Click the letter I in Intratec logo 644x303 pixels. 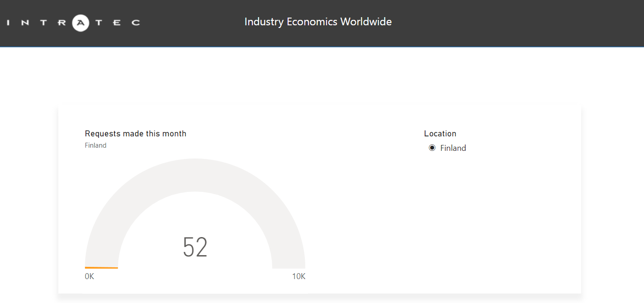tap(9, 23)
